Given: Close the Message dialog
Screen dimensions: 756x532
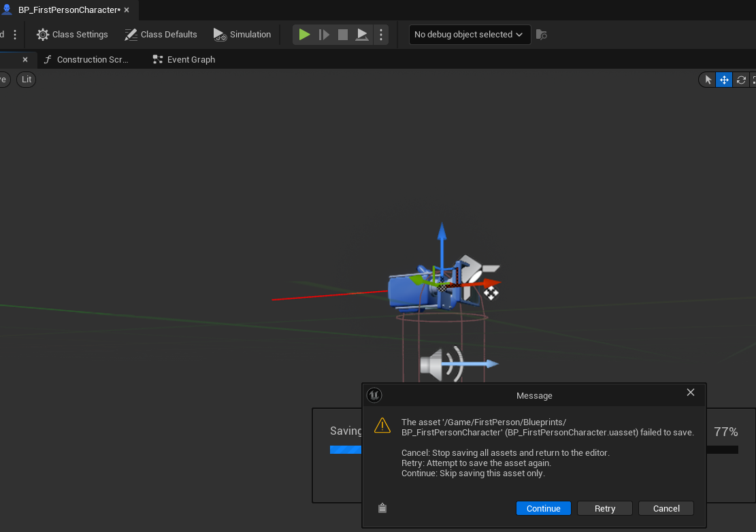Looking at the screenshot, I should [x=691, y=393].
